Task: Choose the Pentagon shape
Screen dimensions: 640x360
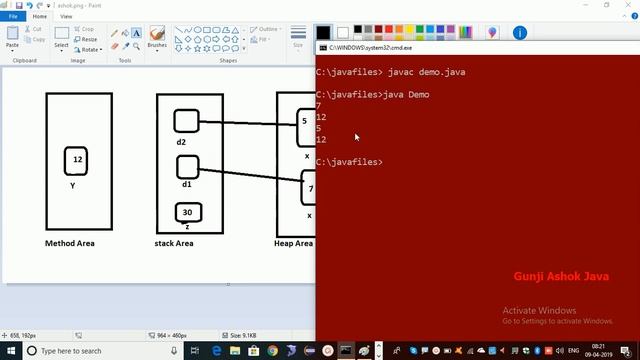Action: pyautogui.click(x=198, y=40)
